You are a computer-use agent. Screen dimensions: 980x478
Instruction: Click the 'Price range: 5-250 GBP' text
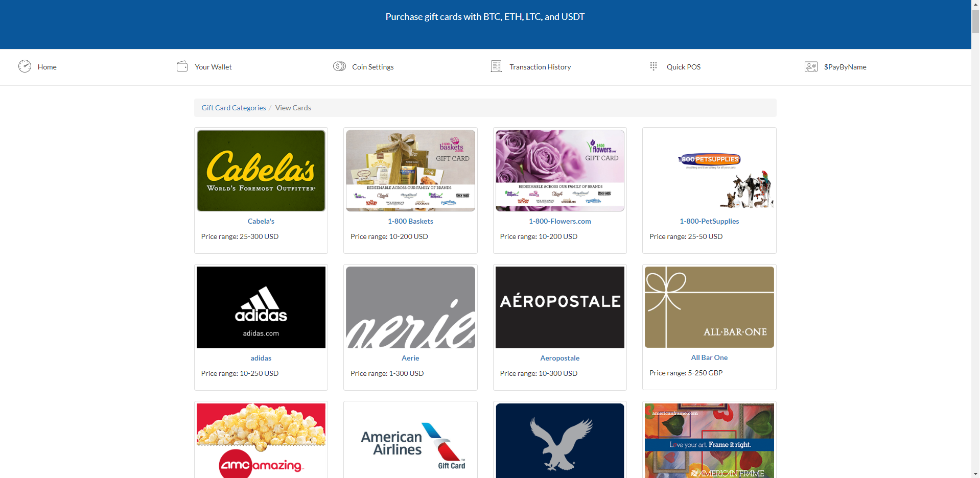(686, 373)
